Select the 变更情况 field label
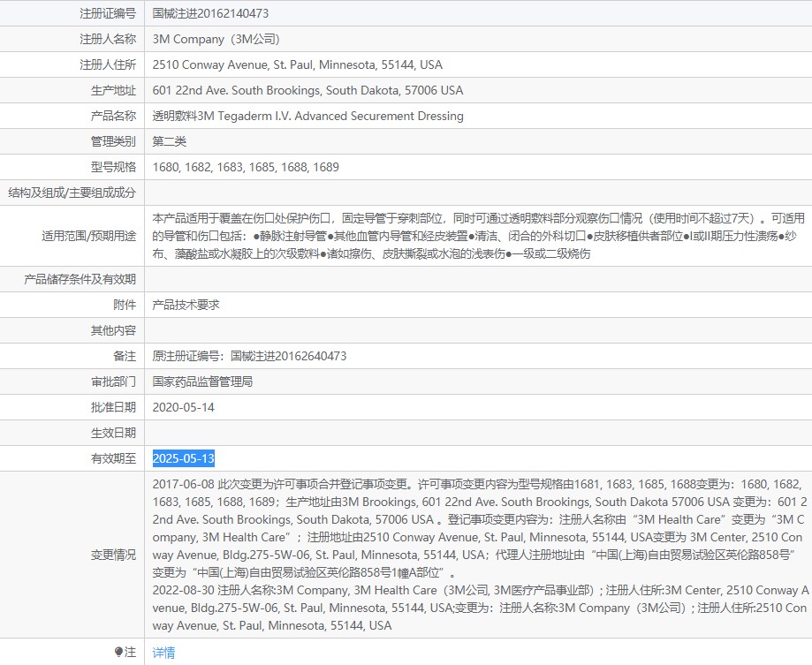Viewport: 812px width, 665px height. pos(113,555)
